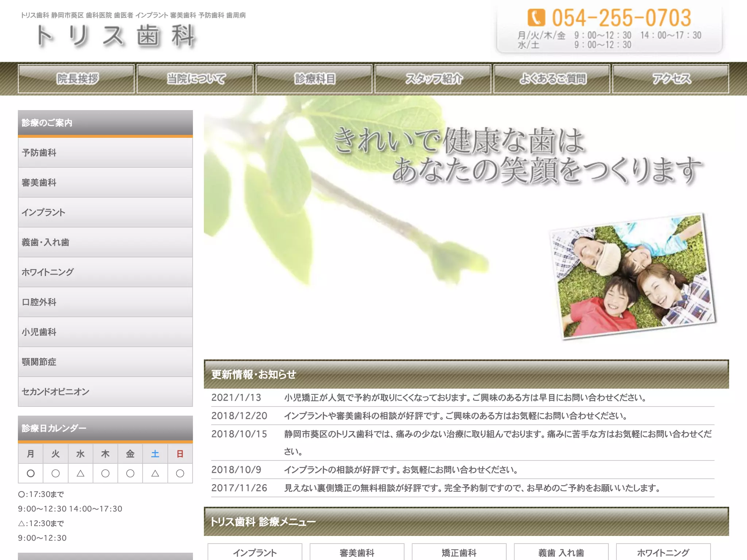Open the よくあるご質問 navigation item
Viewport: 747px width, 560px height.
pyautogui.click(x=552, y=79)
